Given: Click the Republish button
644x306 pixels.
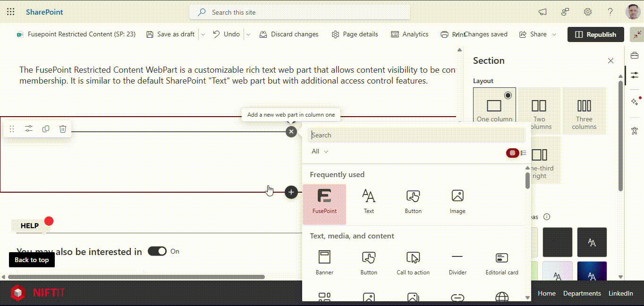Looking at the screenshot, I should 595,34.
